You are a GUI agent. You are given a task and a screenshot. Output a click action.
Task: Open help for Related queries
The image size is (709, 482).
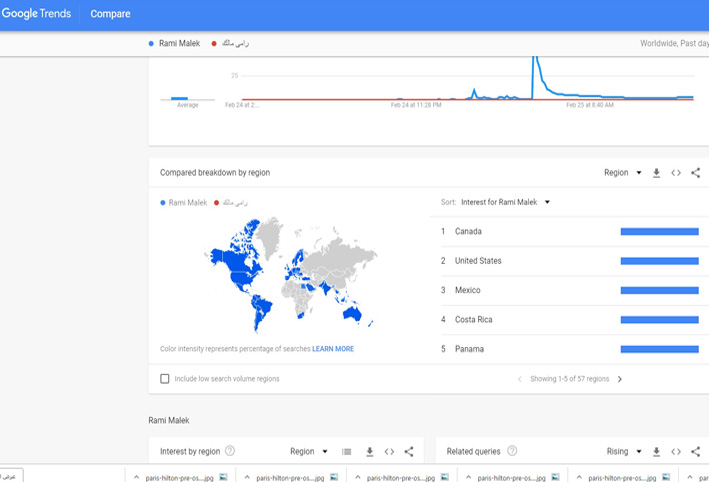click(x=512, y=451)
